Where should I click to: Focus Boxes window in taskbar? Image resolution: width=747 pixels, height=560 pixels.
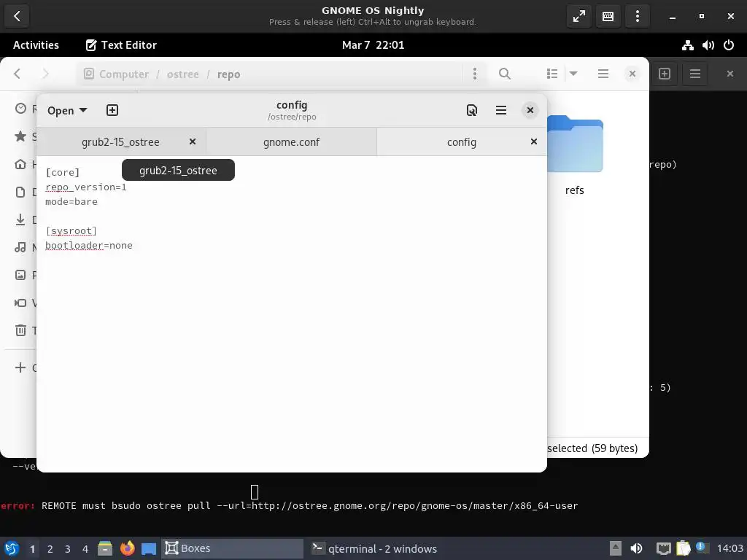[233, 548]
